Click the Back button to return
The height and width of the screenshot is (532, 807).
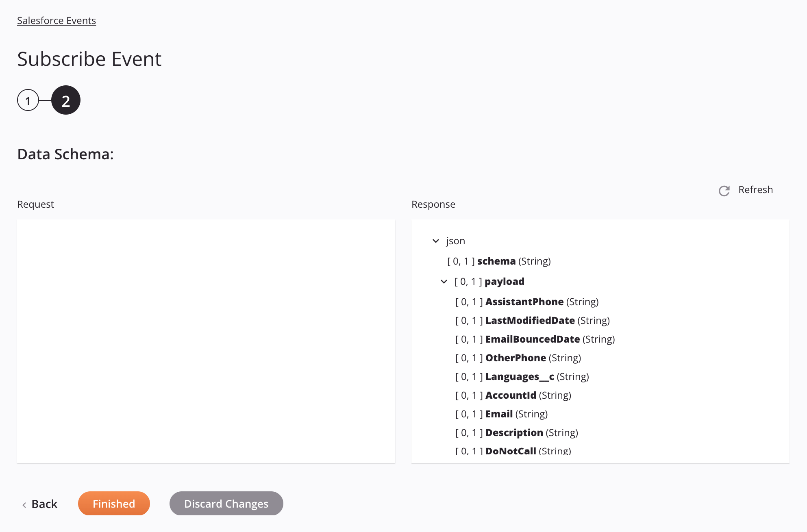pos(39,504)
